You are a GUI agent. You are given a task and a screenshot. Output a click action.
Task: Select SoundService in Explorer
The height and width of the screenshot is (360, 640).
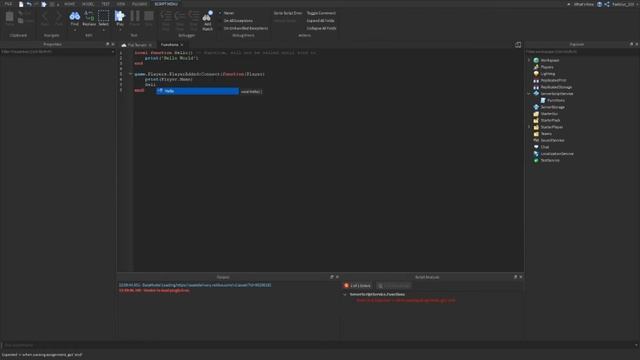552,140
